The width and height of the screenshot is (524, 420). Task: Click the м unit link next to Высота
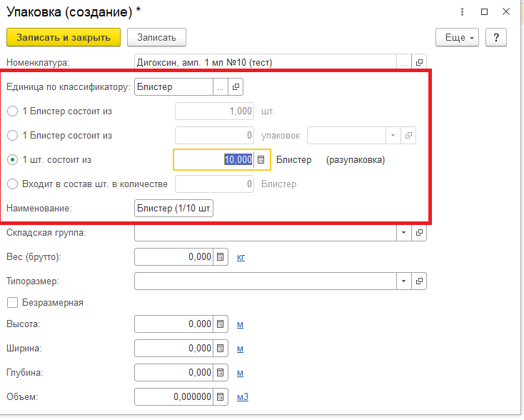pos(240,324)
